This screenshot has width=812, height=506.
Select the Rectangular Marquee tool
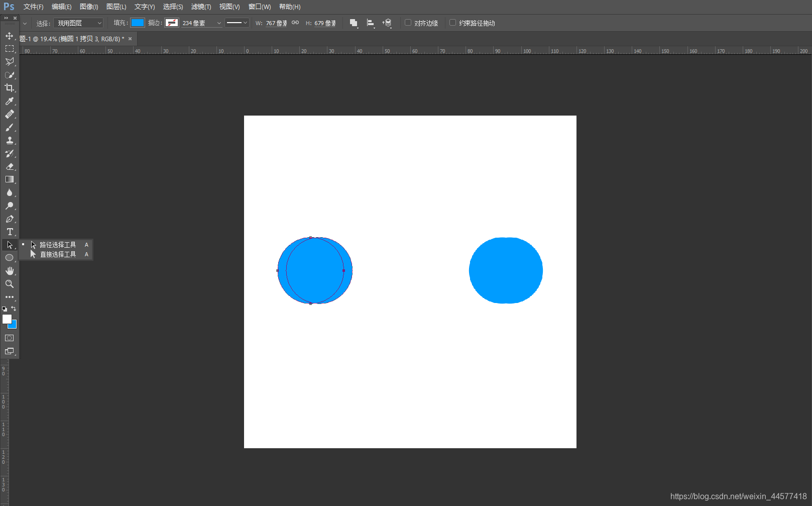[9, 49]
